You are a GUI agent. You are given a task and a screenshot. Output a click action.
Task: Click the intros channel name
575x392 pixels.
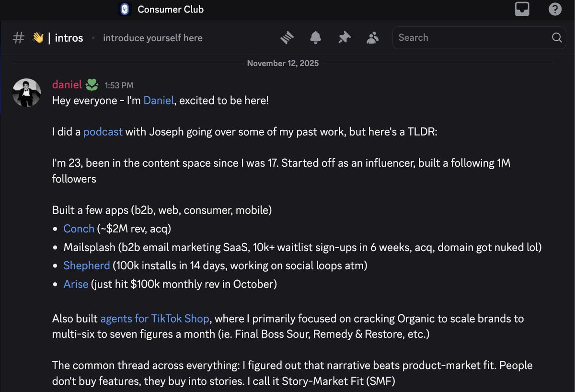(69, 38)
